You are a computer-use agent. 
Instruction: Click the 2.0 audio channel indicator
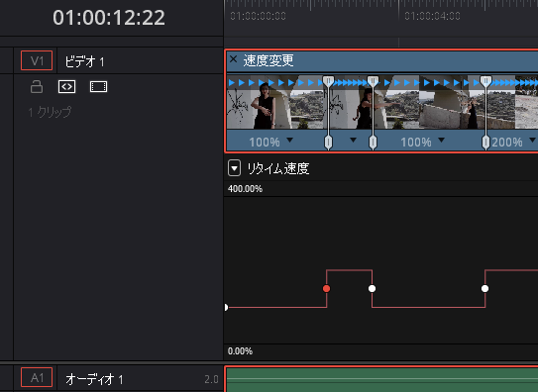[x=211, y=379]
